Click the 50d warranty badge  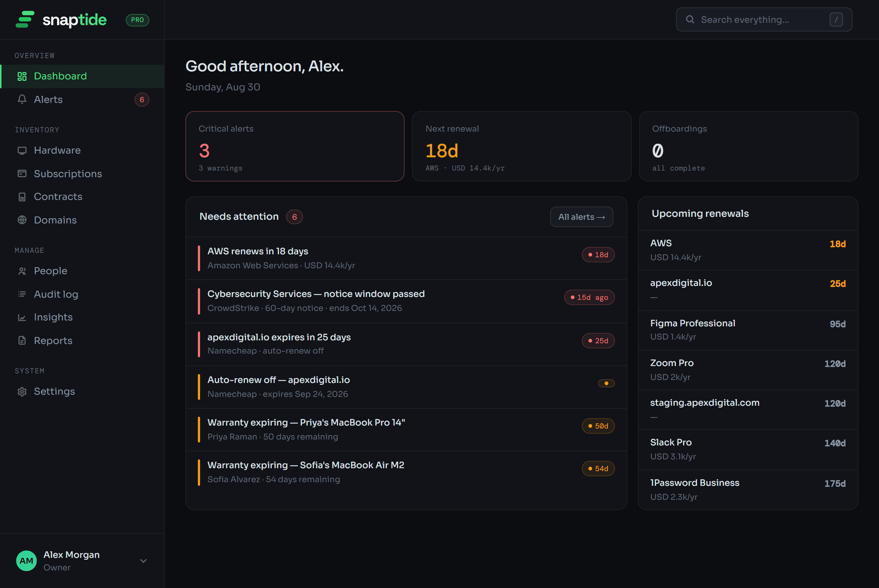pos(598,426)
